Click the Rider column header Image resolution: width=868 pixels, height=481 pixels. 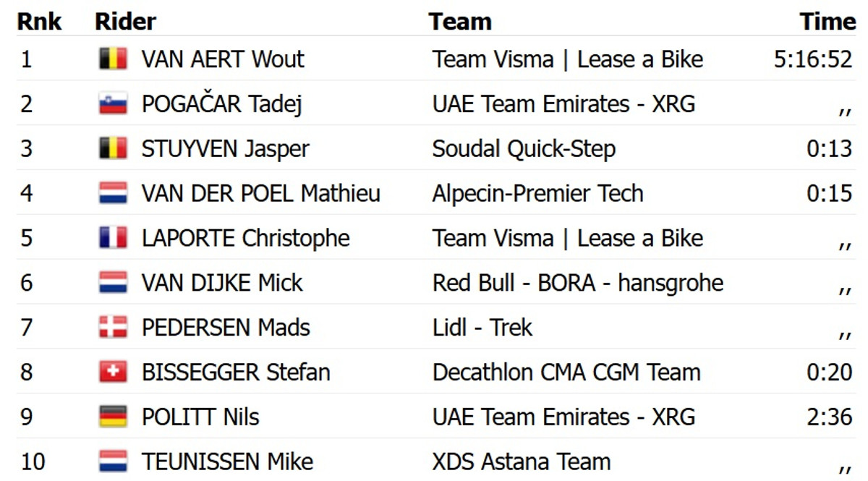click(125, 22)
